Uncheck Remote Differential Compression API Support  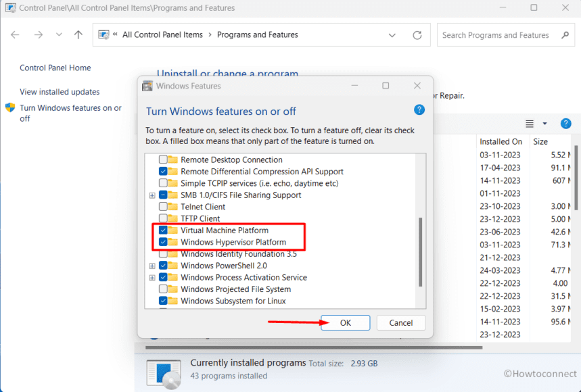click(163, 172)
